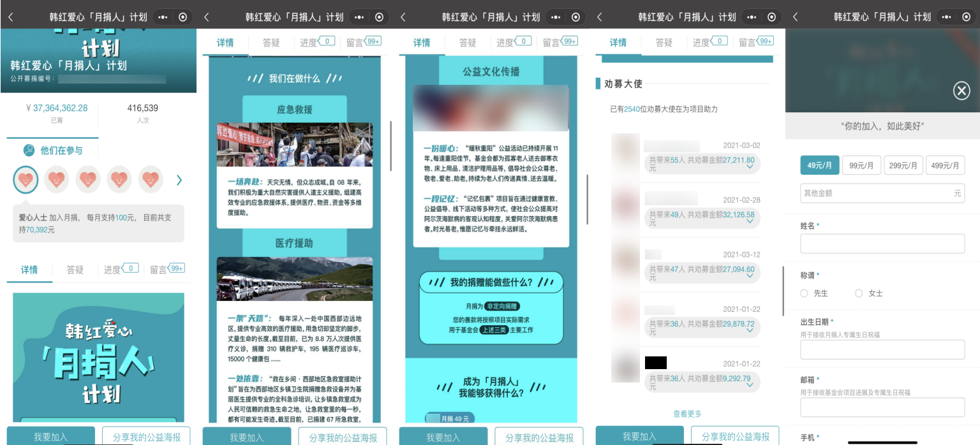Tap 我要加入 below the 医疗援助 section
The width and height of the screenshot is (980, 445).
tap(246, 437)
